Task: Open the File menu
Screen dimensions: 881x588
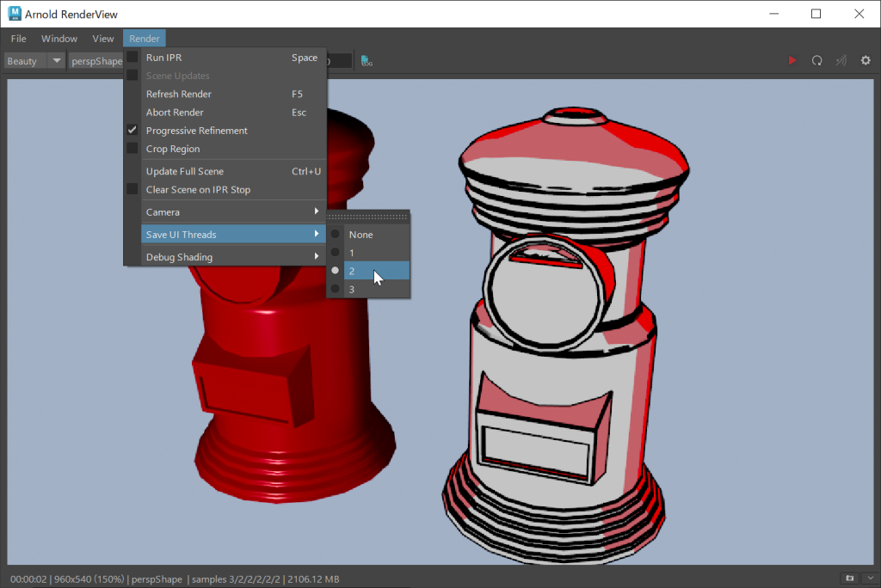Action: (19, 38)
